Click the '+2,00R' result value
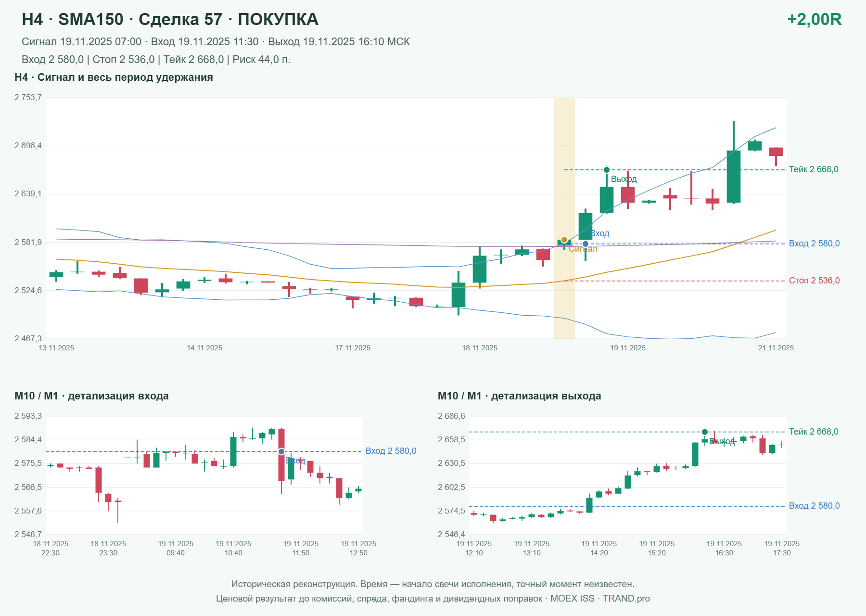866x616 pixels. click(814, 19)
